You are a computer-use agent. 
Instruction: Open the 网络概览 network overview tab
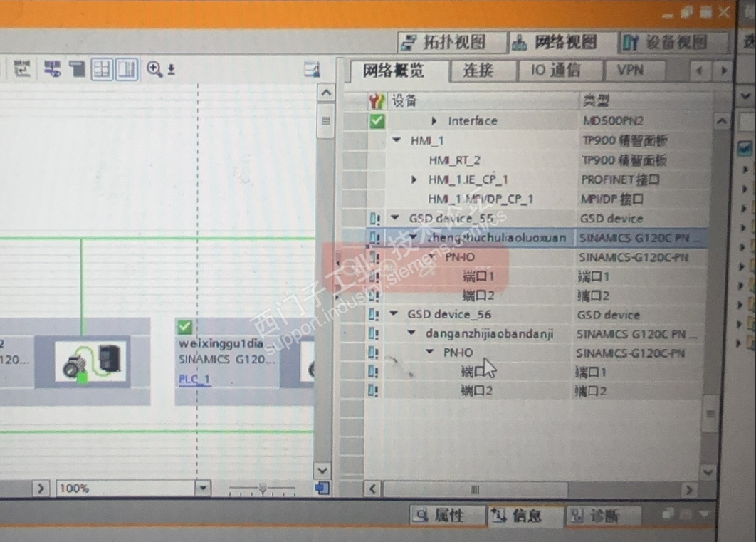pyautogui.click(x=399, y=71)
